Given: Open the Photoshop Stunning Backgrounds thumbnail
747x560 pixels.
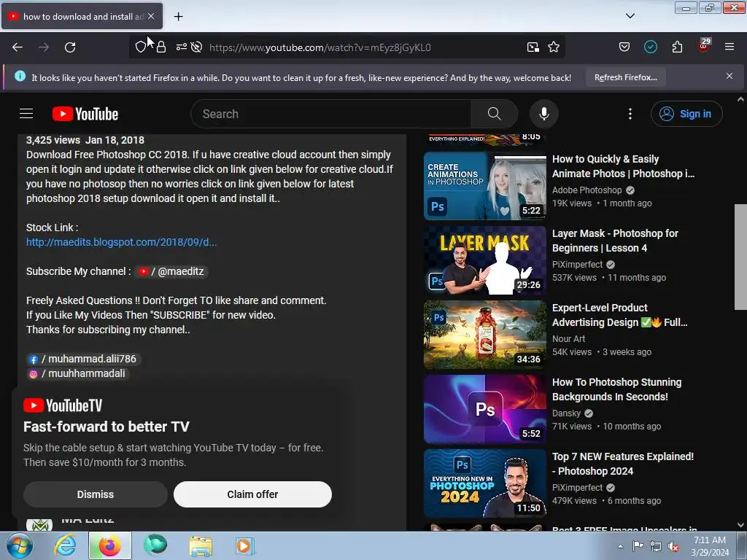Looking at the screenshot, I should (485, 409).
